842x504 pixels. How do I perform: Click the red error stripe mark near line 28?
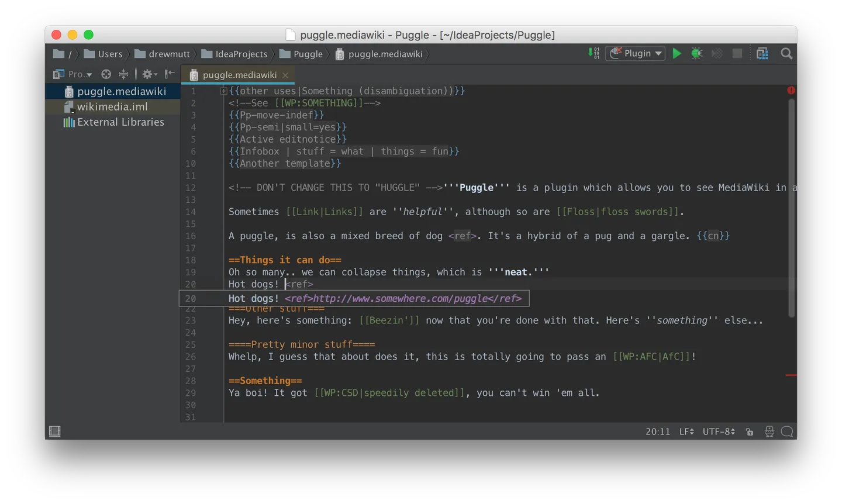coord(791,375)
